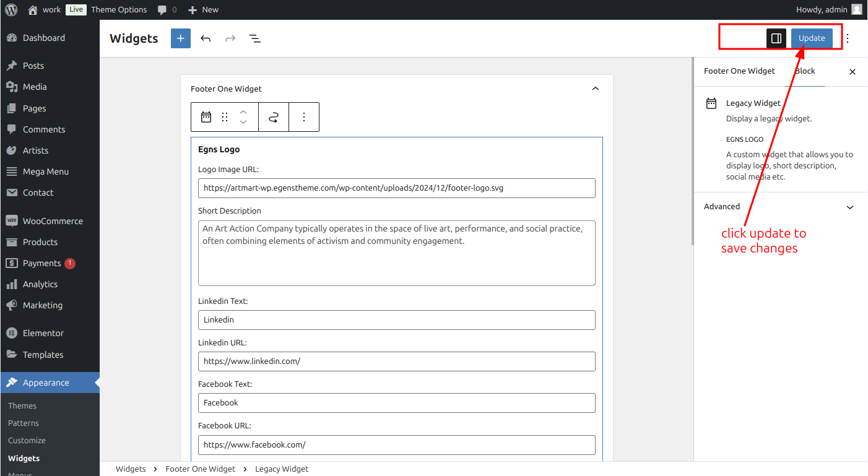Screen dimensions: 868x476
Task: Move the widget block up
Action: [243, 112]
